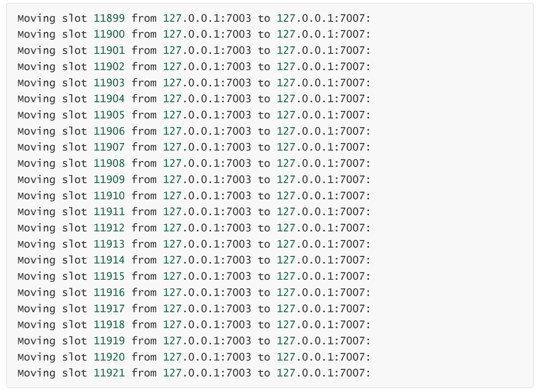
Task: Select the last line, slot 11921
Action: click(194, 373)
